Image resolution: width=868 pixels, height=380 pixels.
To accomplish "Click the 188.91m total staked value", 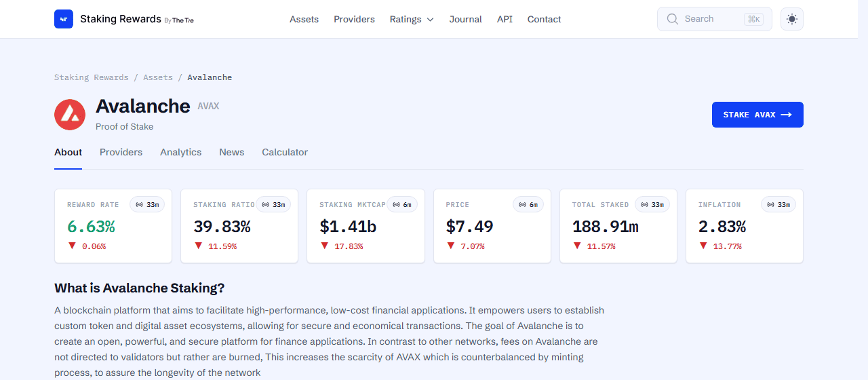I will pos(605,226).
